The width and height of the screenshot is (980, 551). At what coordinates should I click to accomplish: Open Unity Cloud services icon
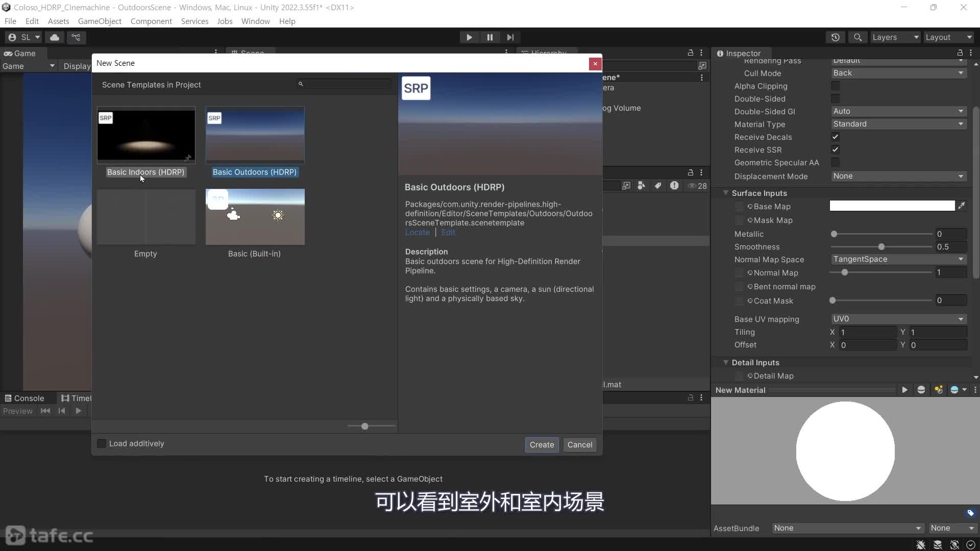55,37
